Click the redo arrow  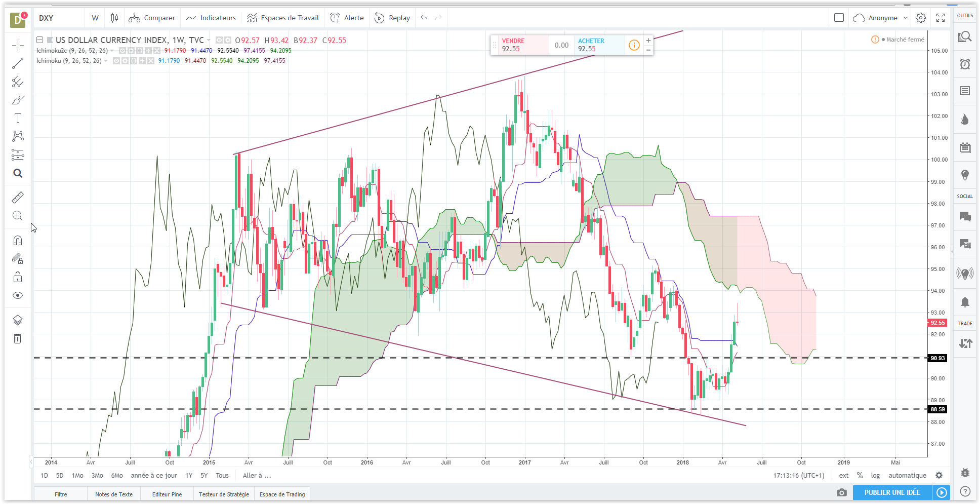point(438,18)
